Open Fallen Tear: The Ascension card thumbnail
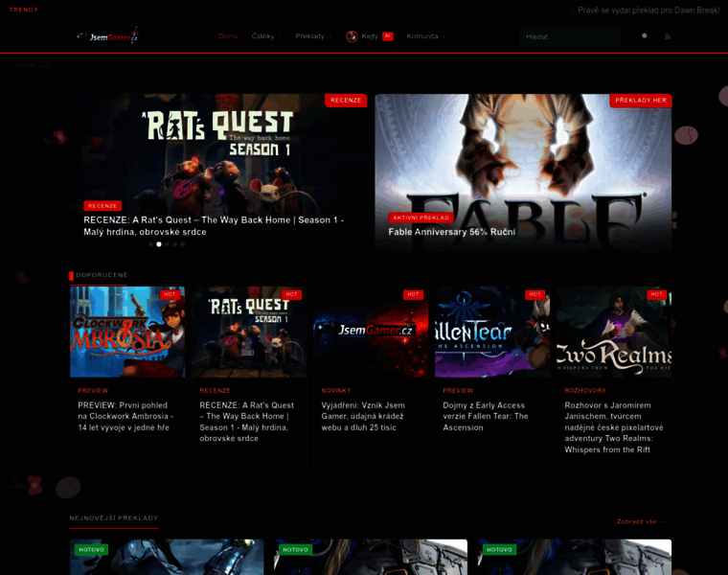Viewport: 728px width, 575px height. click(x=492, y=332)
